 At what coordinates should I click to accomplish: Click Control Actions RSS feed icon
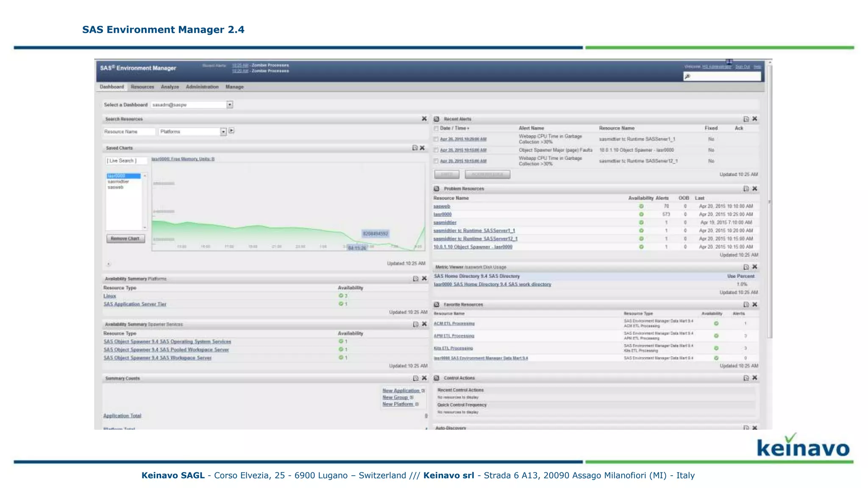(437, 378)
